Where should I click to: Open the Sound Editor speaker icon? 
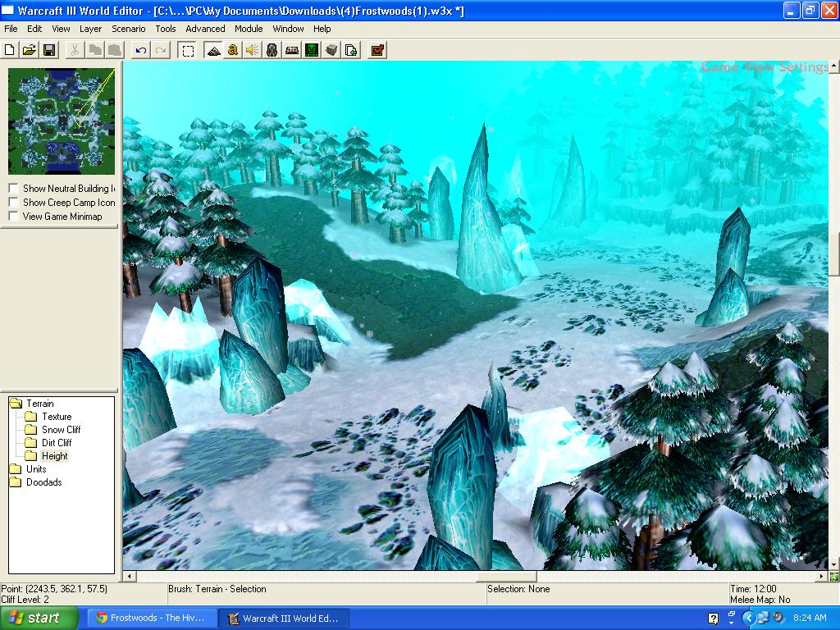253,50
